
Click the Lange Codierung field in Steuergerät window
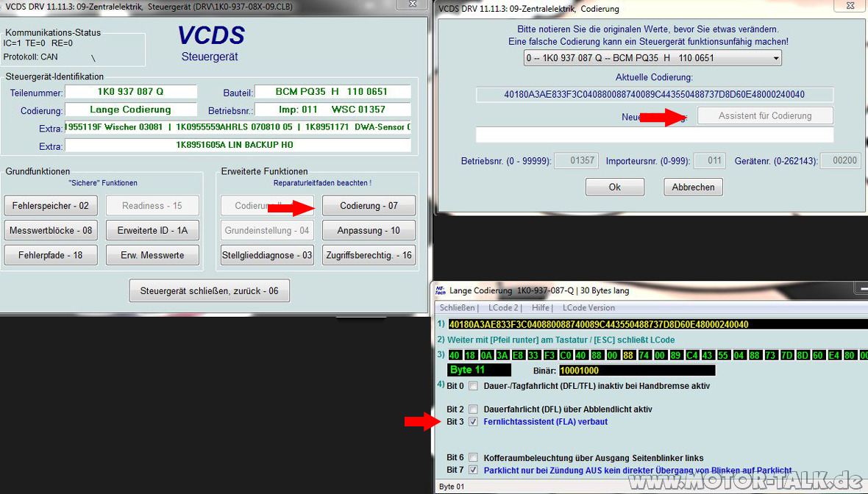point(131,110)
